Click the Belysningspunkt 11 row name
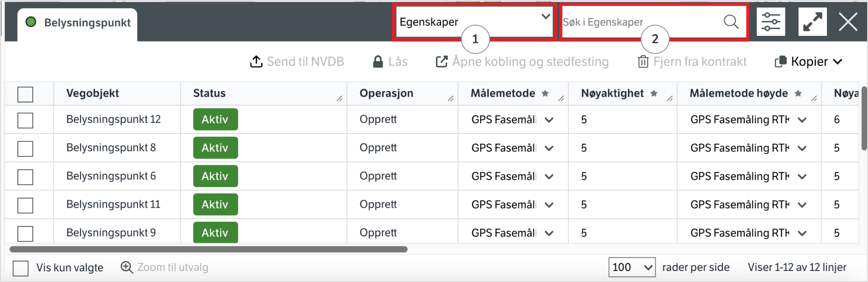The image size is (868, 282). (113, 204)
